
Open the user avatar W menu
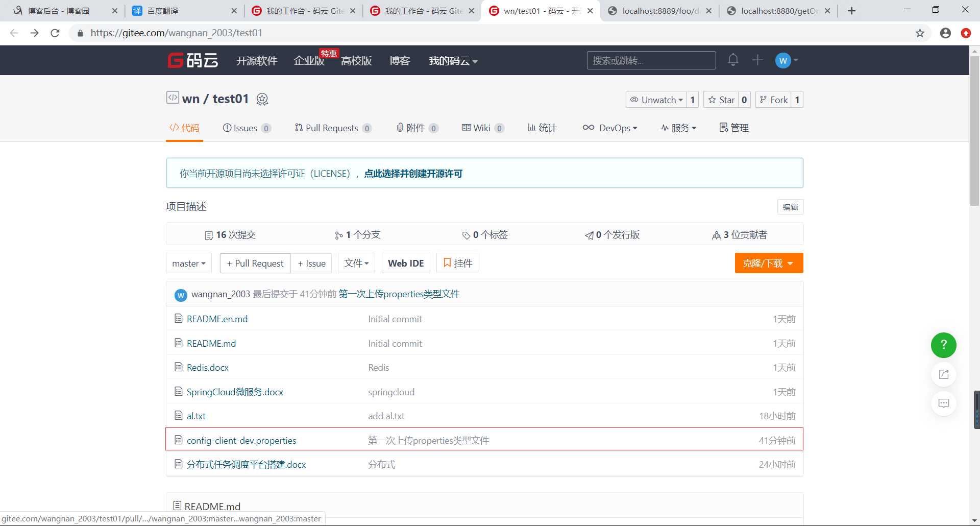coord(786,60)
